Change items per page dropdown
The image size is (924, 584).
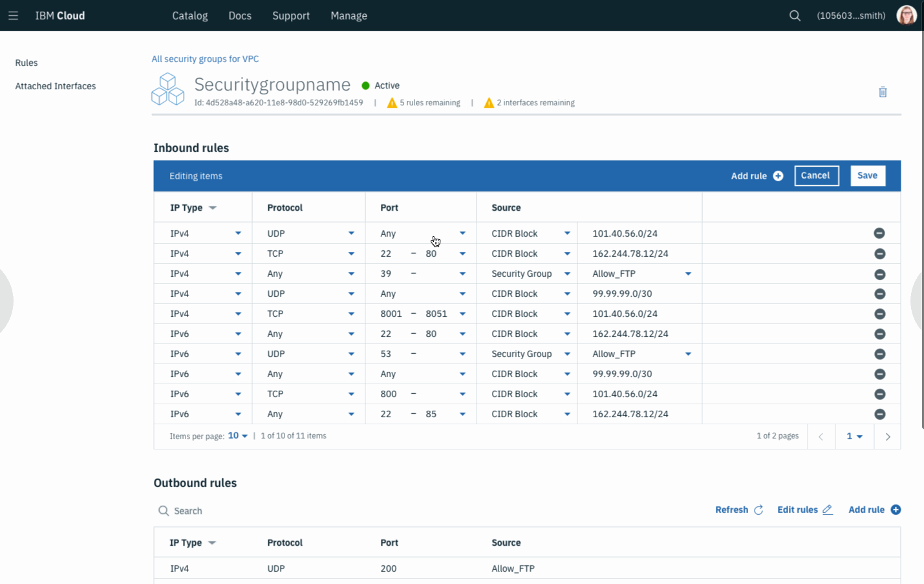click(x=237, y=436)
